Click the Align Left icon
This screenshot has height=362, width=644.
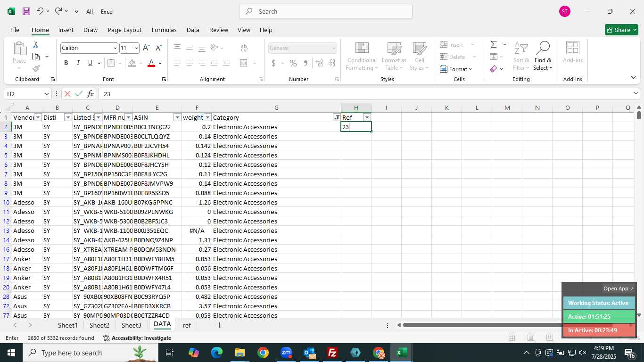pyautogui.click(x=177, y=63)
